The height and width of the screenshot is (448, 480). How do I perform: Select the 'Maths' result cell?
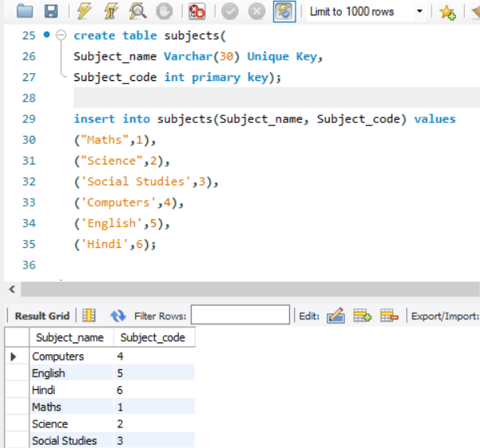(x=72, y=407)
